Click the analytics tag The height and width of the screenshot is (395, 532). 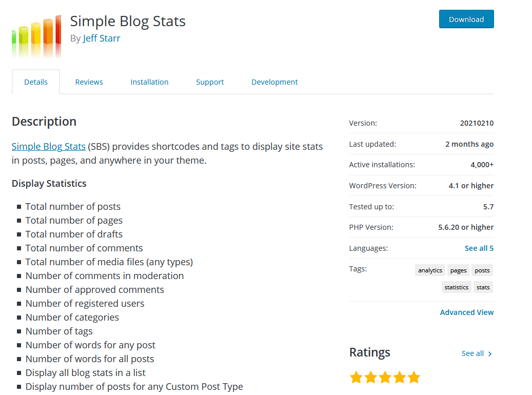(430, 270)
